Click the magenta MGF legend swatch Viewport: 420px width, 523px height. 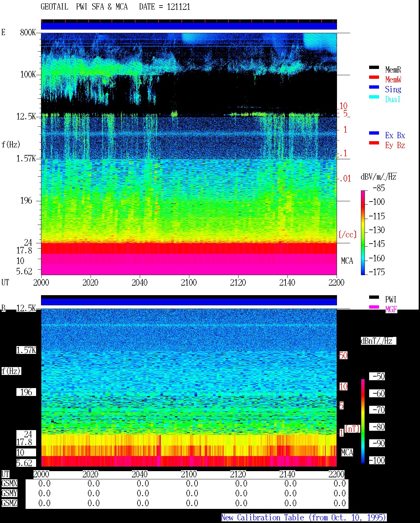pyautogui.click(x=374, y=307)
